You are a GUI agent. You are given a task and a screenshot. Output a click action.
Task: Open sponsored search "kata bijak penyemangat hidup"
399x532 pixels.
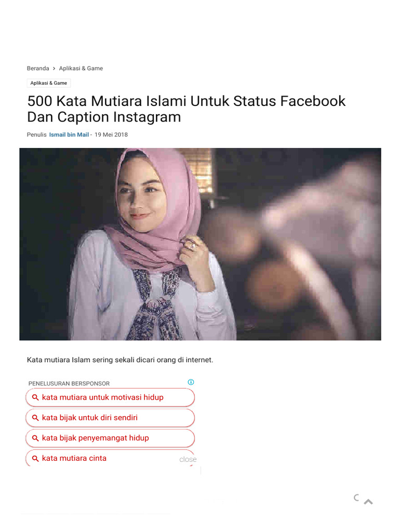click(96, 438)
